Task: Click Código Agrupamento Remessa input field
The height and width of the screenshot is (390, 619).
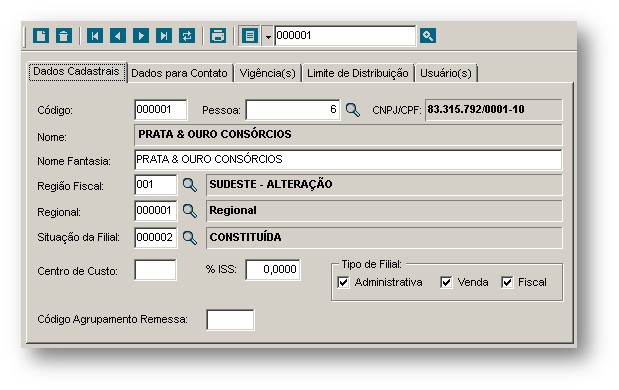Action: tap(231, 320)
